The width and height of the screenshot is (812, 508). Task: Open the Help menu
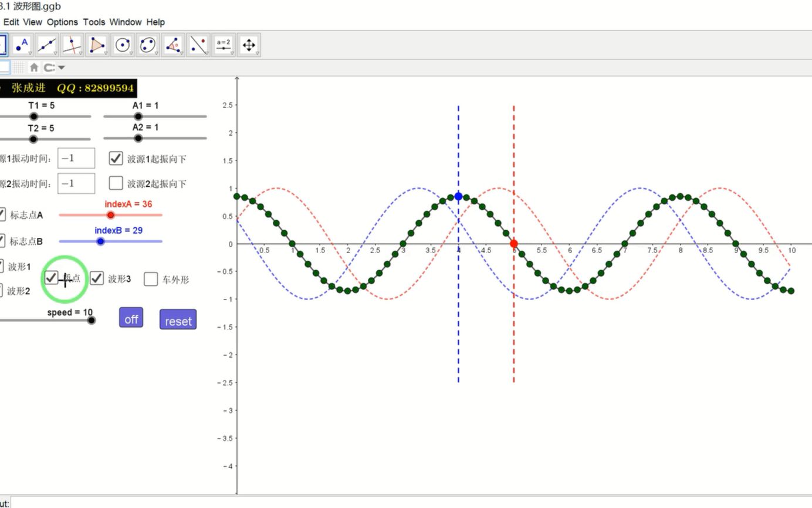(155, 22)
